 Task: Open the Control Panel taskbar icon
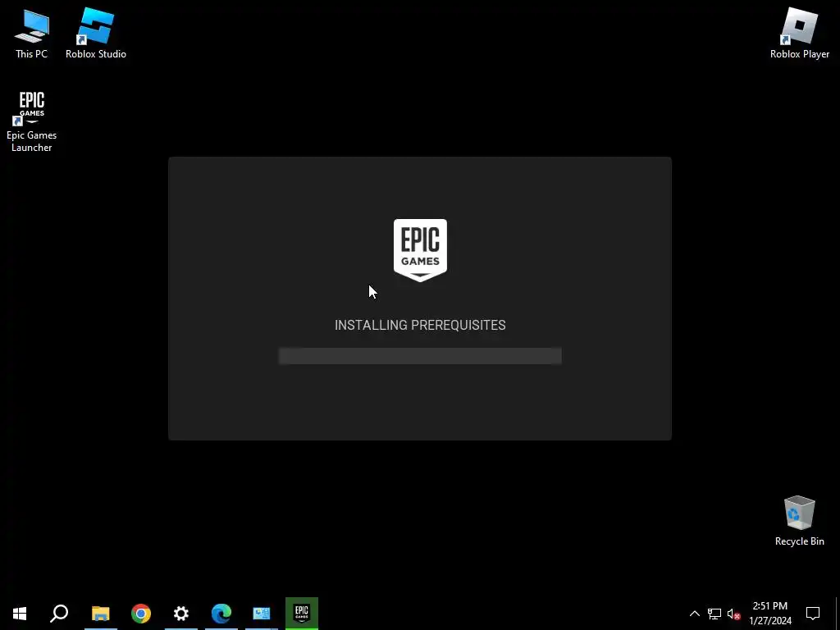pos(262,614)
